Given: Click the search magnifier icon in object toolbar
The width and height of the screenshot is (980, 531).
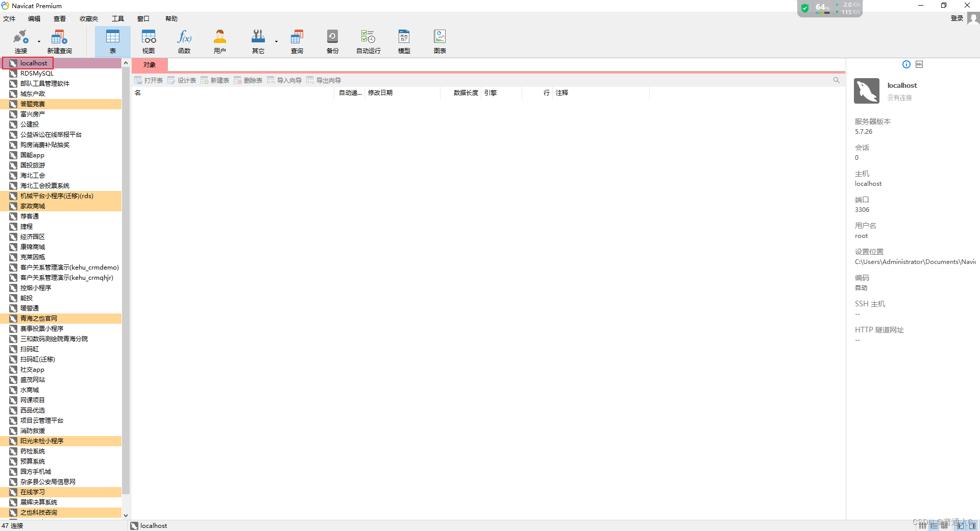Looking at the screenshot, I should tap(837, 80).
